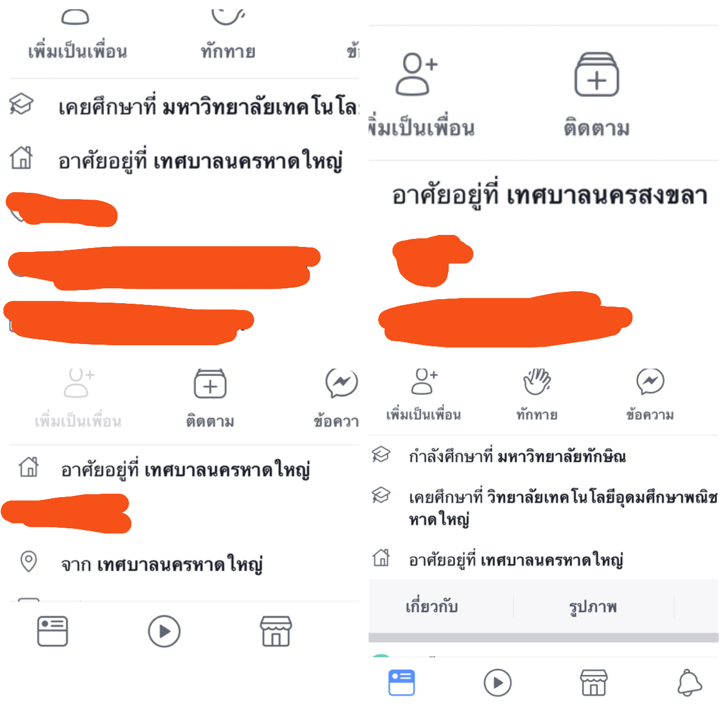
Task: Tap the largest add-friend person silhouette icon
Action: tap(416, 74)
